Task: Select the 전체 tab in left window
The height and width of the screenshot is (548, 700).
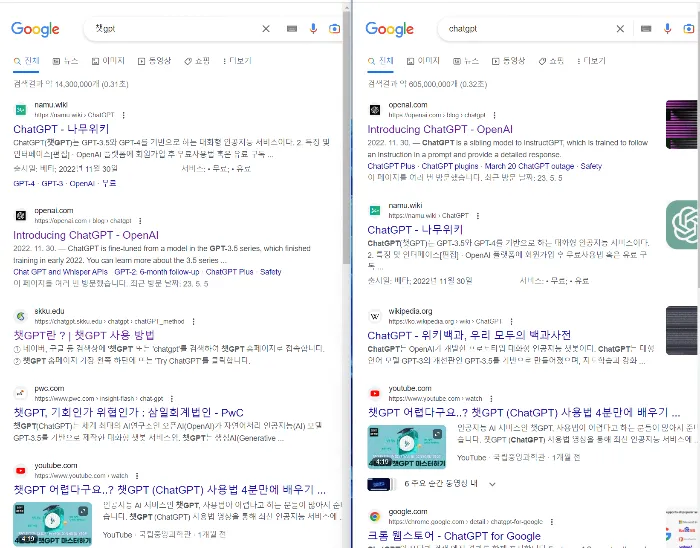Action: pos(26,61)
